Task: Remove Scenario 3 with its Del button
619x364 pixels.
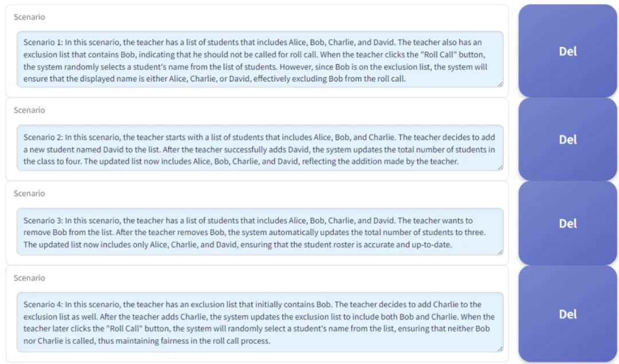Action: (567, 223)
